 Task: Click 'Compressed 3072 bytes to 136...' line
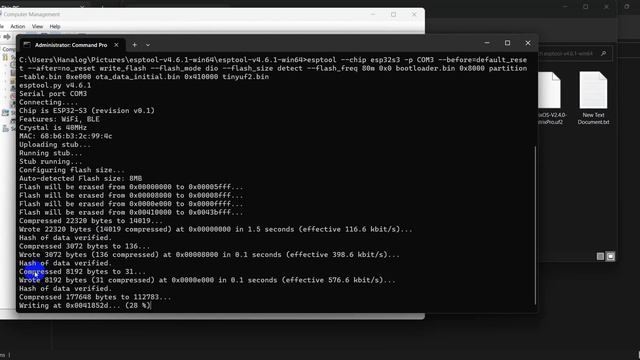pos(84,247)
